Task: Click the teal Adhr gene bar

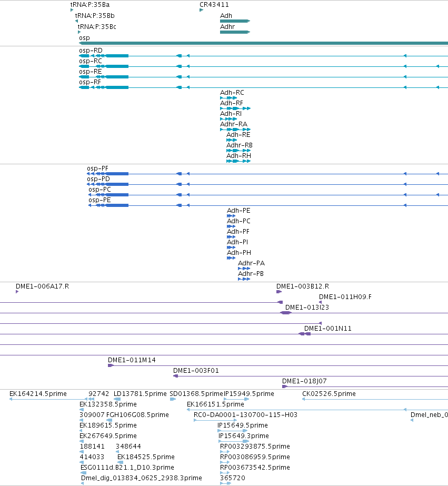Action: pos(235,32)
